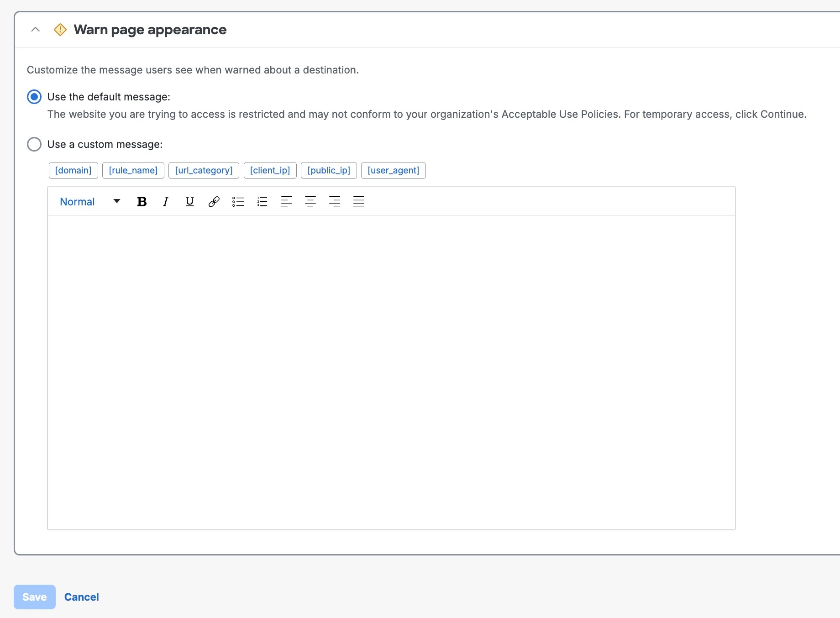Screen dimensions: 840x618
Task: Insert the [rule_name] placeholder
Action: [x=133, y=170]
